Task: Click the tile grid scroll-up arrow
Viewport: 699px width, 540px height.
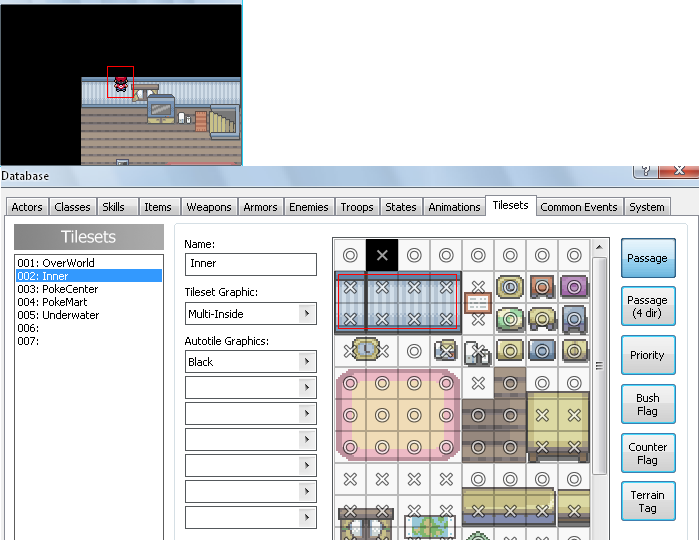Action: pos(599,247)
